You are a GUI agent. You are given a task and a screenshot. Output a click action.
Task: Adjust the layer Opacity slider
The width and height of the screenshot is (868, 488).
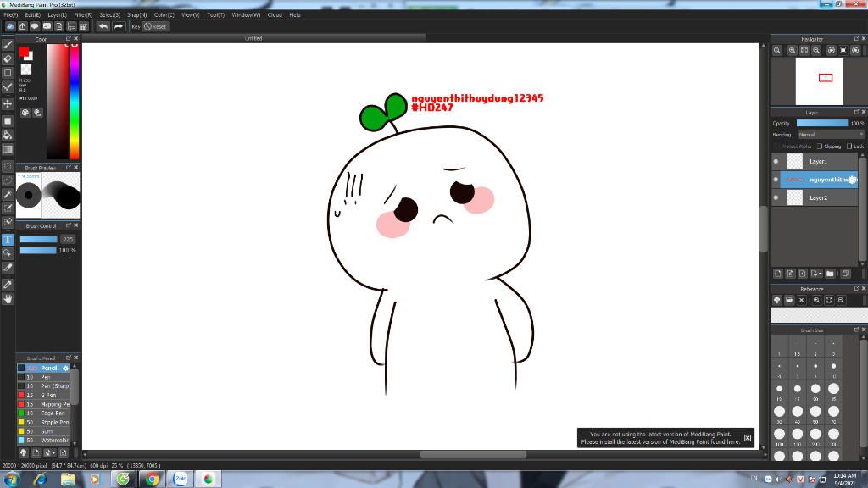(822, 123)
